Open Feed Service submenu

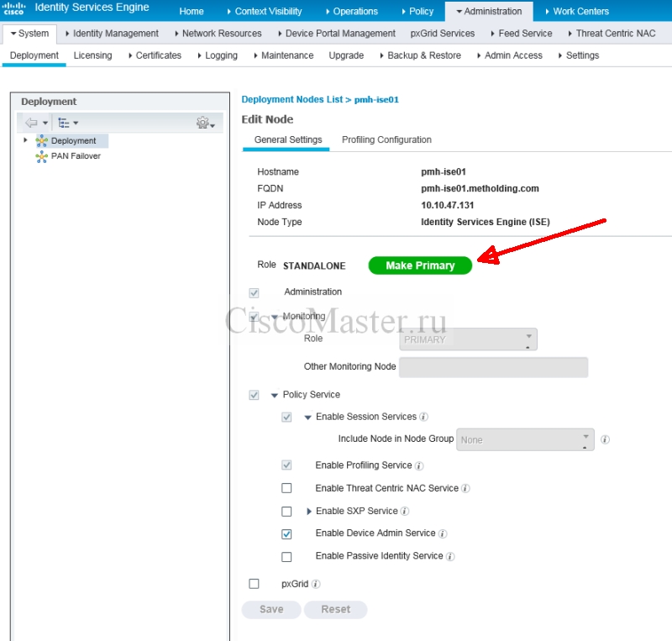point(521,34)
